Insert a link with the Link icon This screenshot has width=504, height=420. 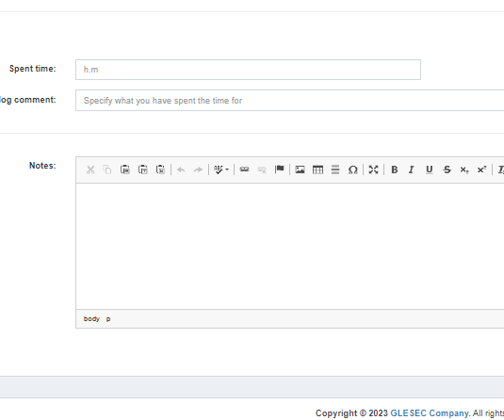(244, 170)
